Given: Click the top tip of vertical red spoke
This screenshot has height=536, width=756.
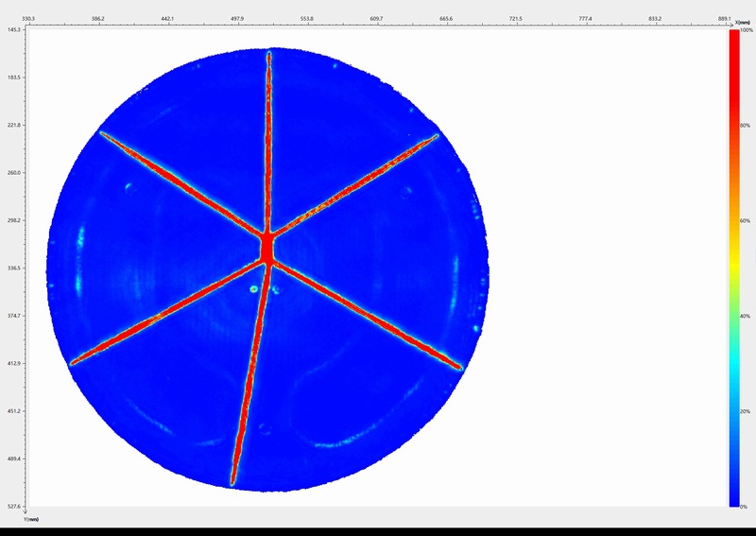Looking at the screenshot, I should point(269,55).
